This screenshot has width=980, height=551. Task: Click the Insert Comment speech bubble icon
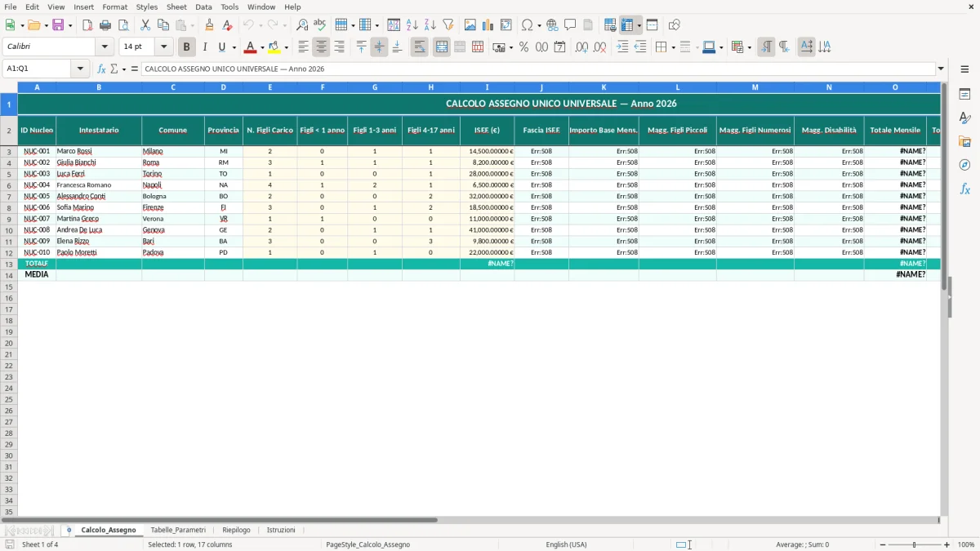570,25
